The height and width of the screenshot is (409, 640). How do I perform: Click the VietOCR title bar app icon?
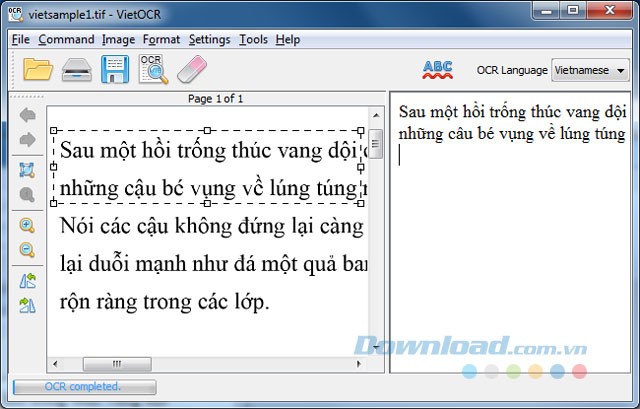click(x=16, y=14)
